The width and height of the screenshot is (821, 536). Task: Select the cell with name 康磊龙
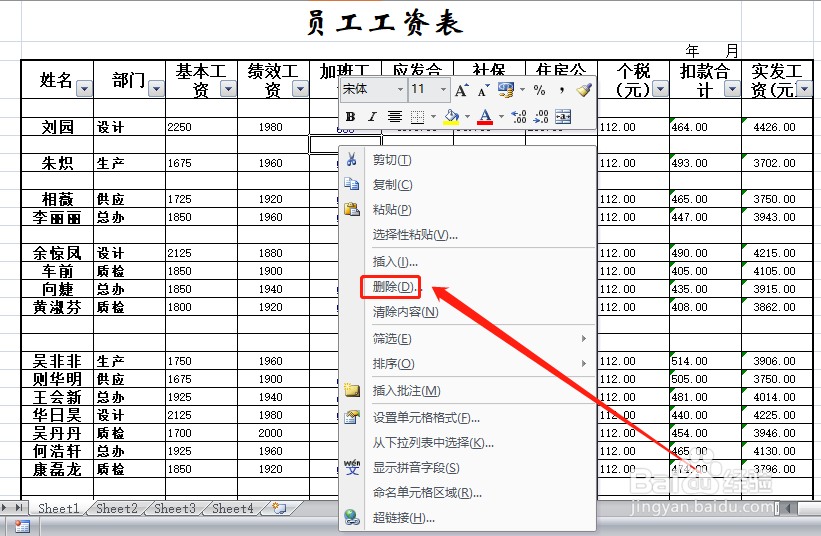click(x=58, y=469)
